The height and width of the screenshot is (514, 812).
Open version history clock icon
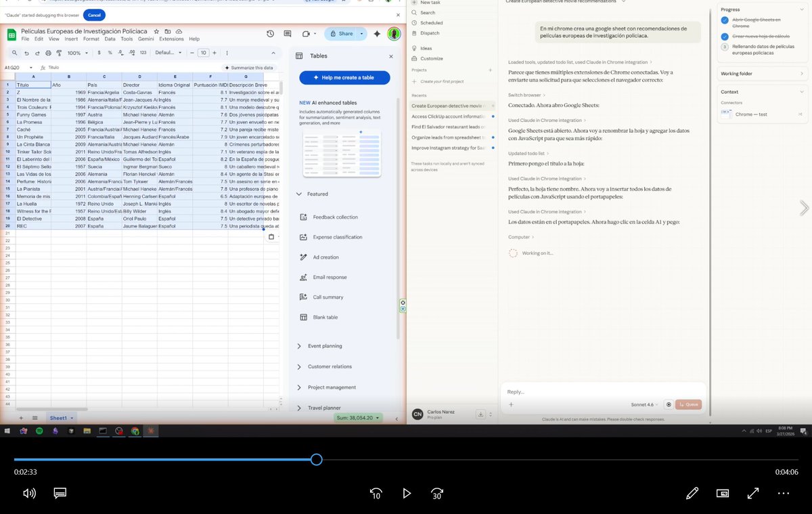270,33
